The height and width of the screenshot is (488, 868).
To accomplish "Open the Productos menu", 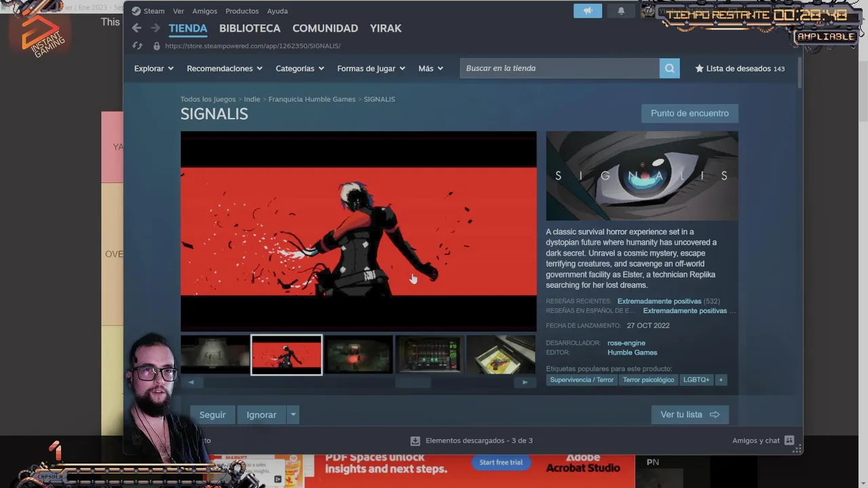I will tap(241, 11).
